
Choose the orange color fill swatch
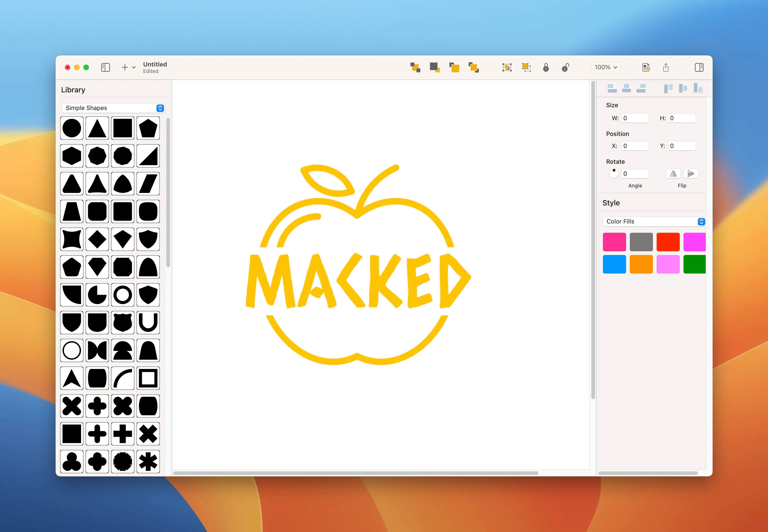641,264
